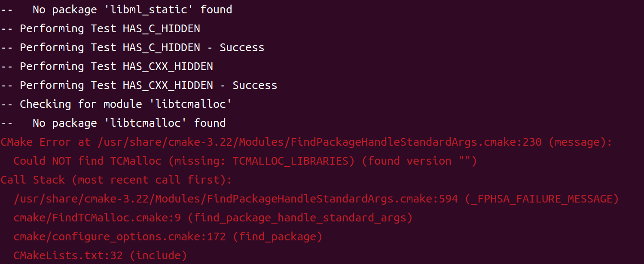Screen dimensions: 644x264
Task: Open the FindPackageHandleStandardArgs.cmake:230 path
Action: pyautogui.click(x=319, y=142)
